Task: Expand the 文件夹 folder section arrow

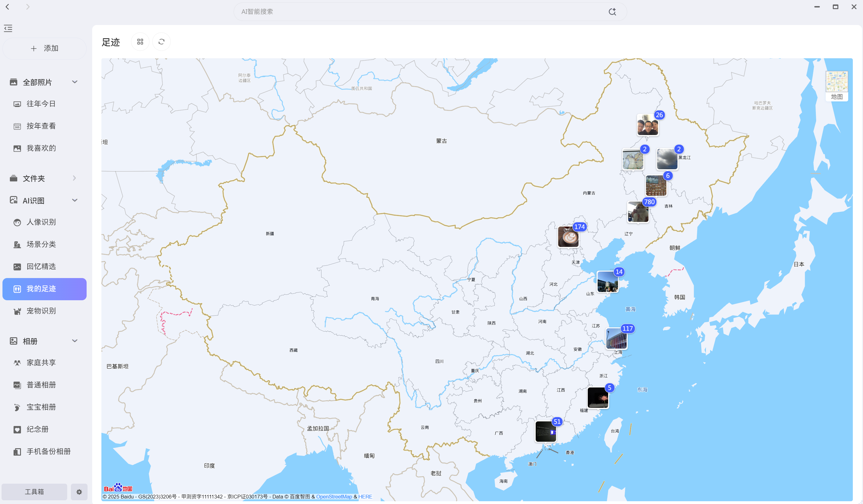Action: [x=74, y=178]
